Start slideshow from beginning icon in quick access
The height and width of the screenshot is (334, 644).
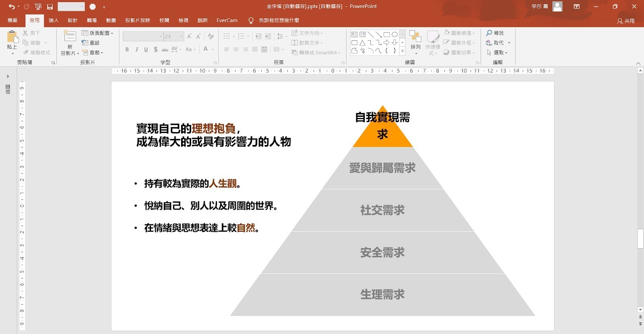click(x=38, y=6)
